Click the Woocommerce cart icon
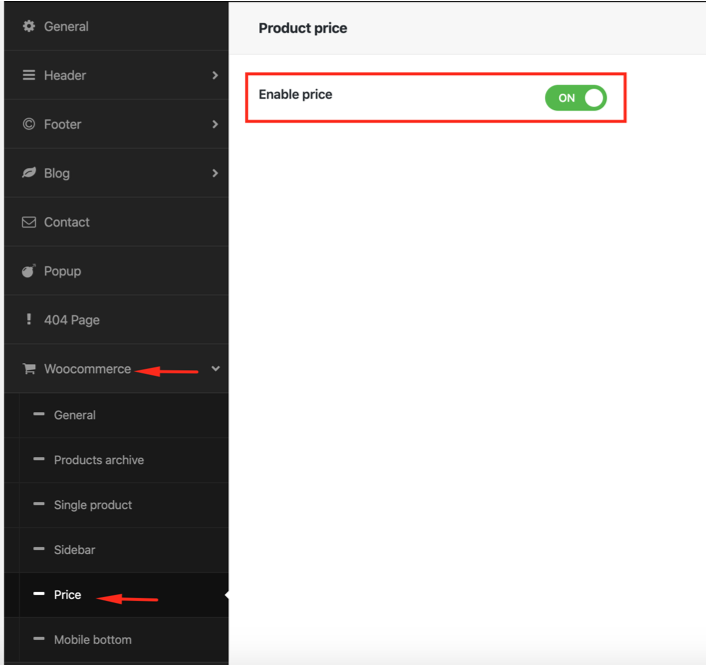 (x=29, y=369)
